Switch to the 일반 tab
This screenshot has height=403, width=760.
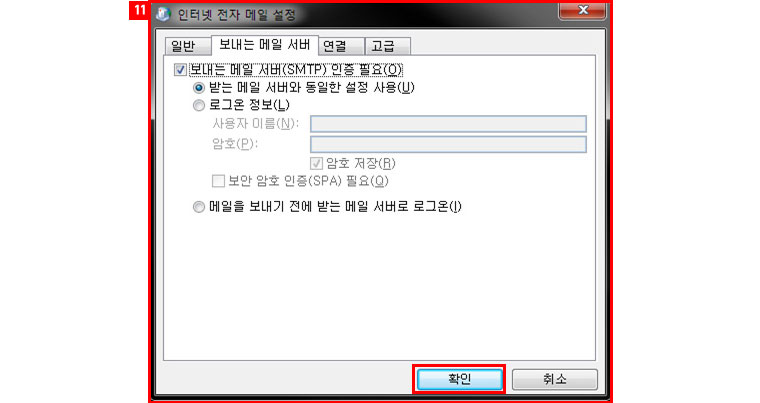click(187, 46)
